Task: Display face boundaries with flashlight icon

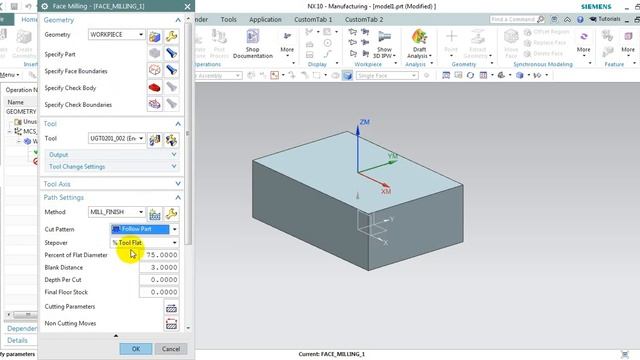Action: tap(171, 70)
